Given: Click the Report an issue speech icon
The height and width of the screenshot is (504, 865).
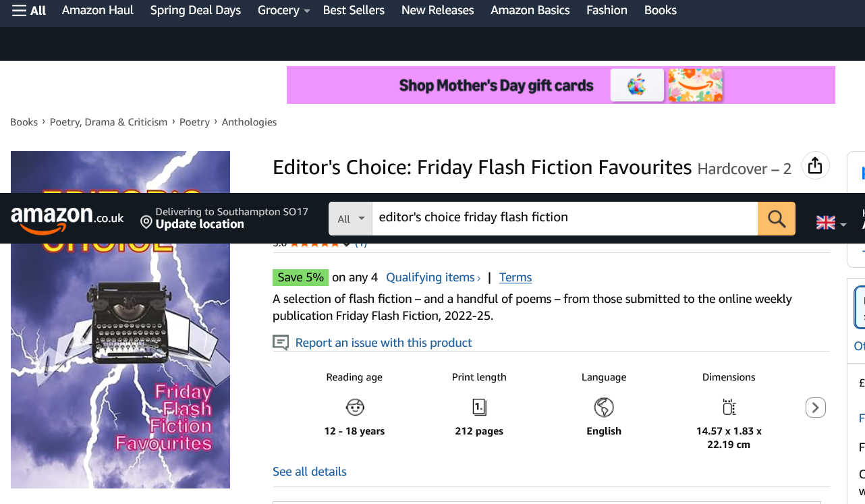Looking at the screenshot, I should [x=281, y=343].
